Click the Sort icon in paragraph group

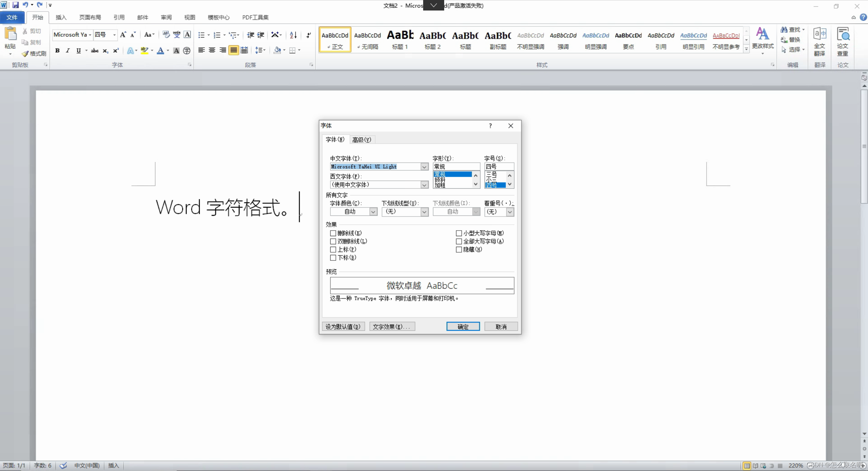point(293,35)
